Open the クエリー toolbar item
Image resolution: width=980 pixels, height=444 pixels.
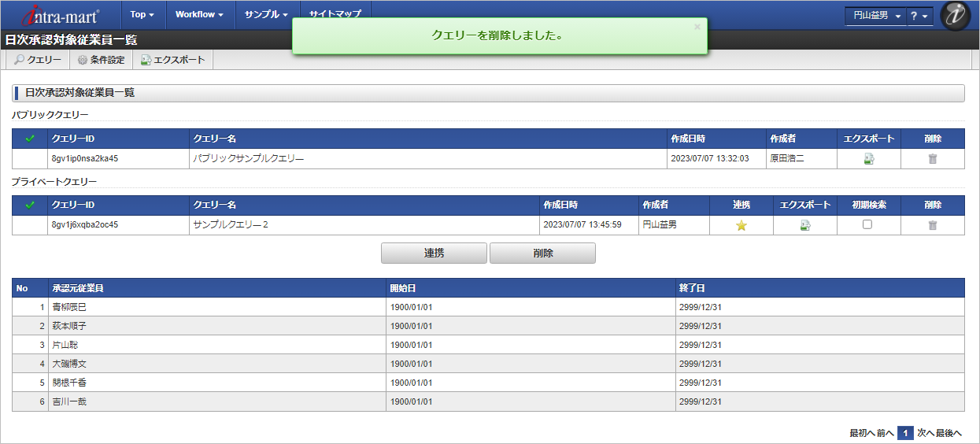38,60
